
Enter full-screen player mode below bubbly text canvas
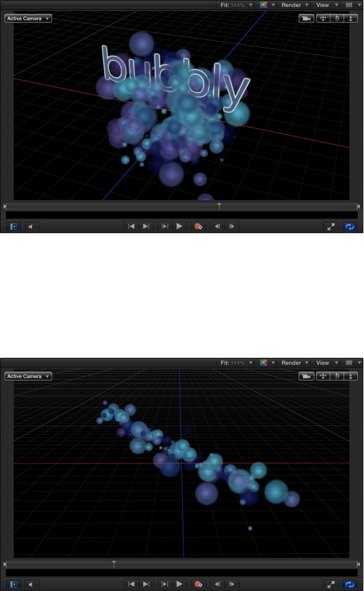click(x=331, y=227)
